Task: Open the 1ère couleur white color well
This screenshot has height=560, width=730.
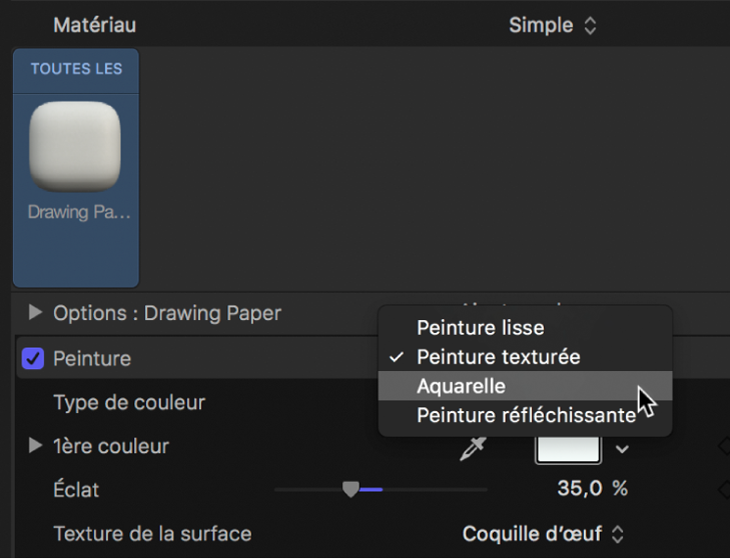Action: tap(567, 448)
